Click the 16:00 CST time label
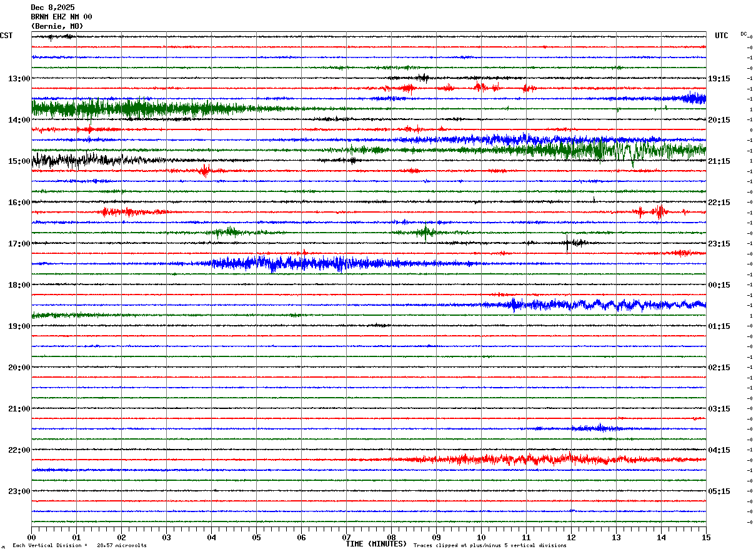Image resolution: width=756 pixels, height=554 pixels. pyautogui.click(x=19, y=203)
